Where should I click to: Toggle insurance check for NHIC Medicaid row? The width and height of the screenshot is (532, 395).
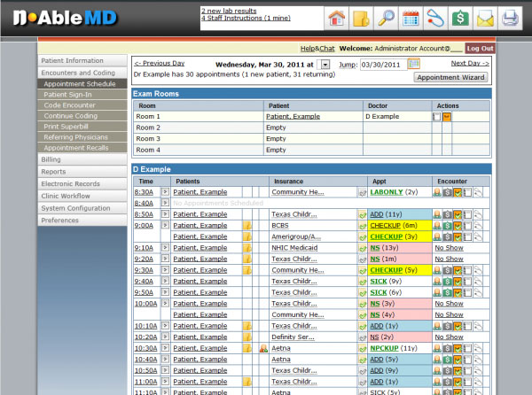[x=363, y=248]
